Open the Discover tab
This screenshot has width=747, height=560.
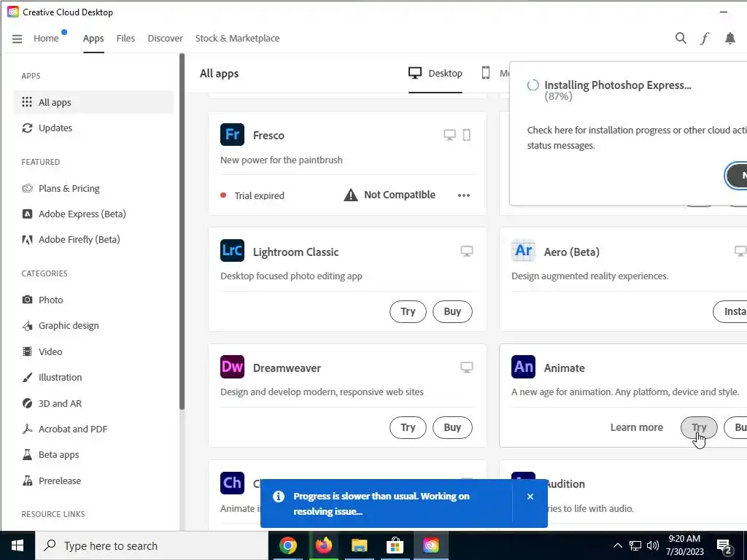pos(166,39)
